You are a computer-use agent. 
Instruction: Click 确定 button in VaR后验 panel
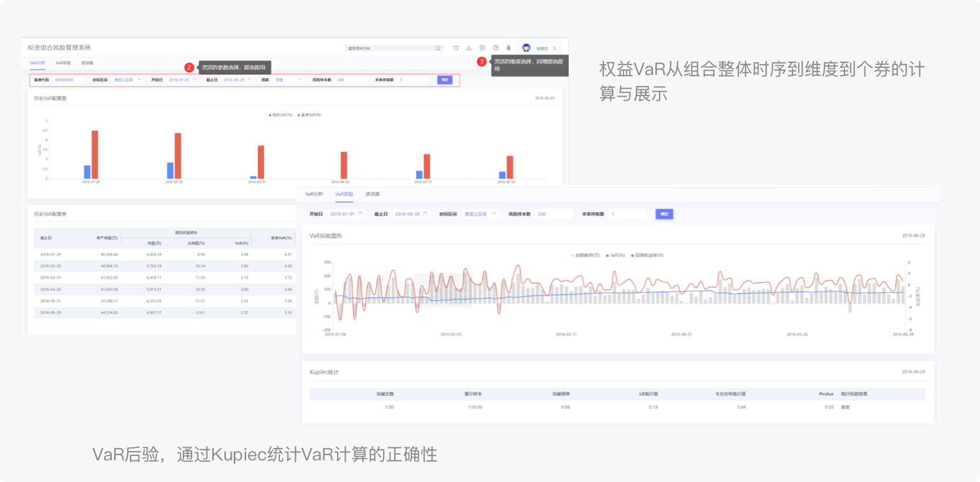pos(663,214)
